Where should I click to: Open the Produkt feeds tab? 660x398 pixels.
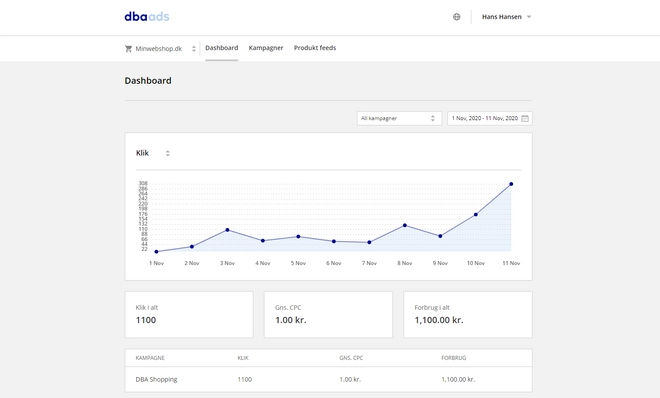point(315,48)
